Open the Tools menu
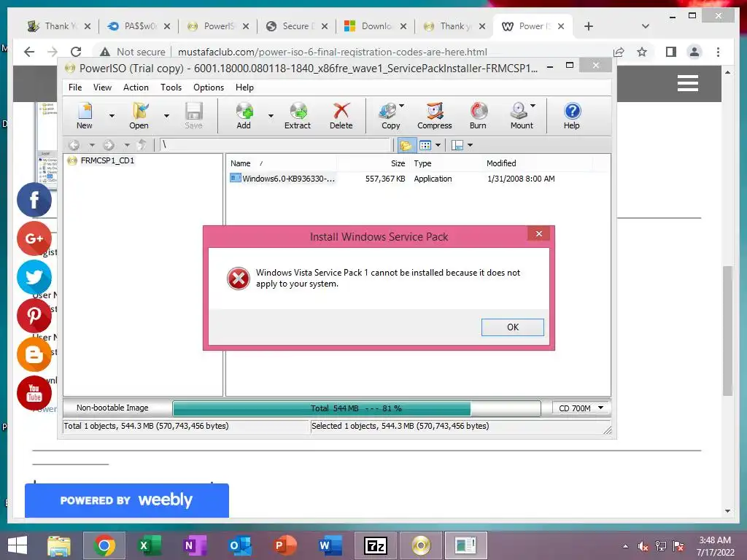Image resolution: width=747 pixels, height=560 pixels. (x=171, y=87)
